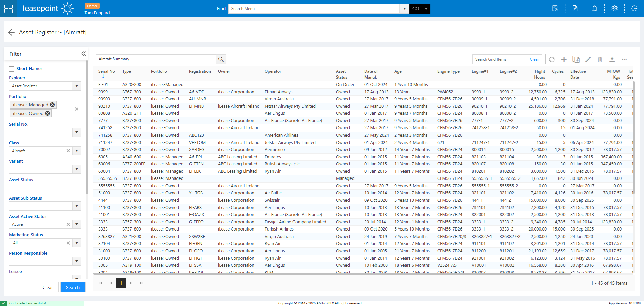Open the Asset Sub Status dropdown

[x=77, y=206]
